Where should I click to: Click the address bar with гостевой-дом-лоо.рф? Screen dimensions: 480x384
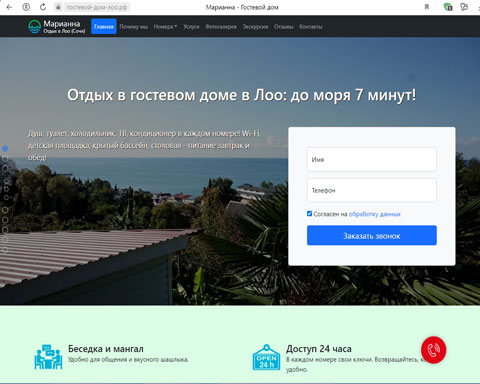click(x=97, y=7)
